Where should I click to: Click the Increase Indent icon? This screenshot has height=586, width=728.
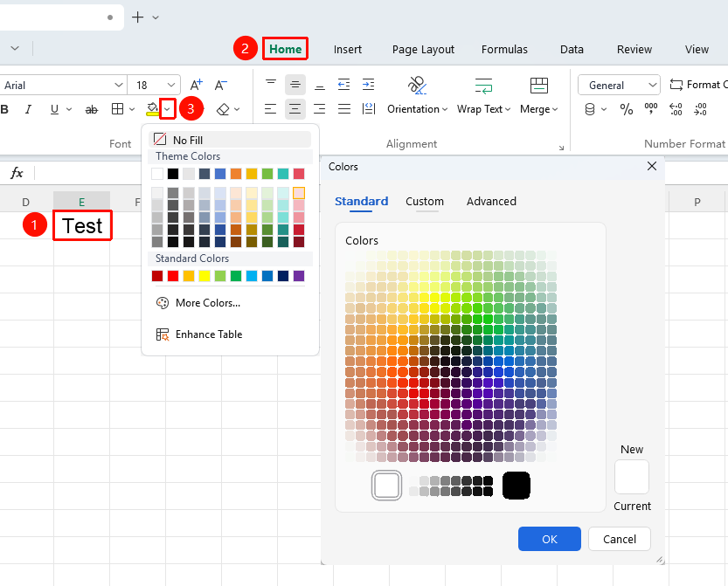369,85
